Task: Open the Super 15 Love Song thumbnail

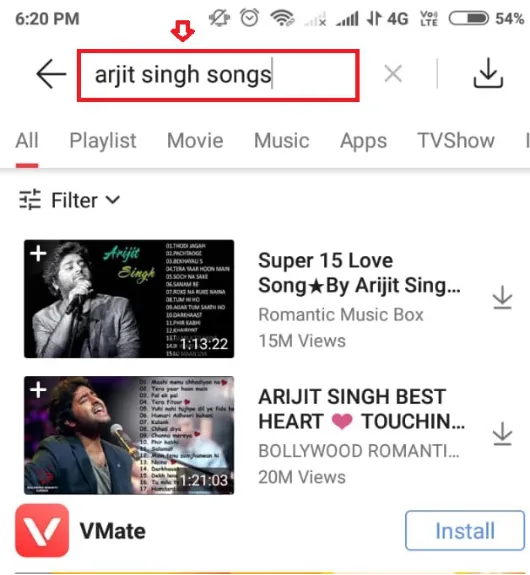Action: (129, 299)
